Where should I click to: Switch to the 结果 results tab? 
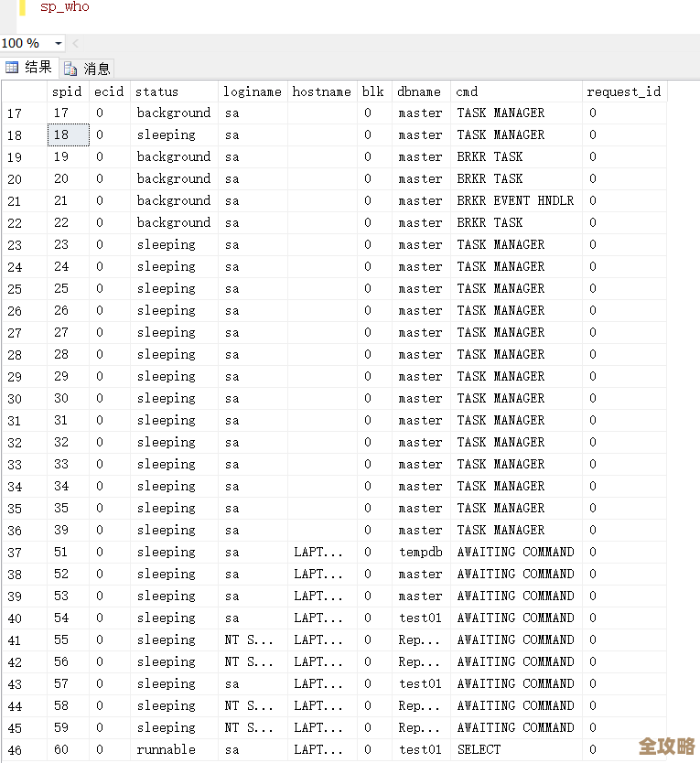[29, 68]
